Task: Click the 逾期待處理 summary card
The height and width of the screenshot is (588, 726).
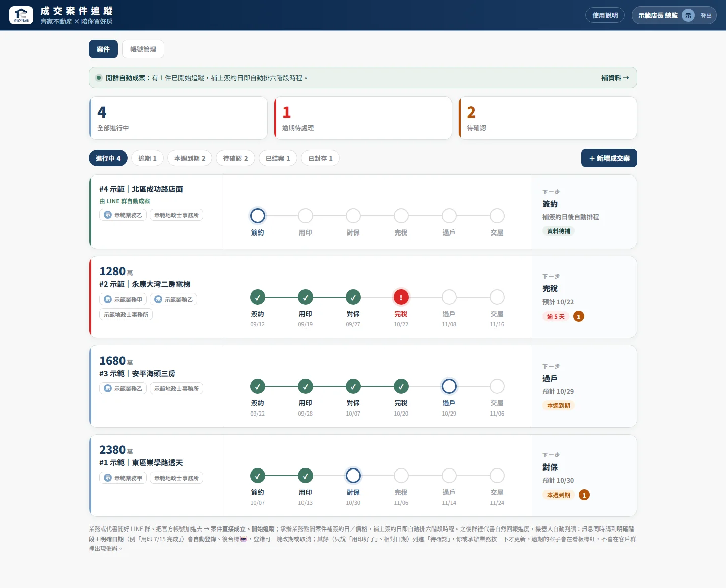Action: point(363,118)
